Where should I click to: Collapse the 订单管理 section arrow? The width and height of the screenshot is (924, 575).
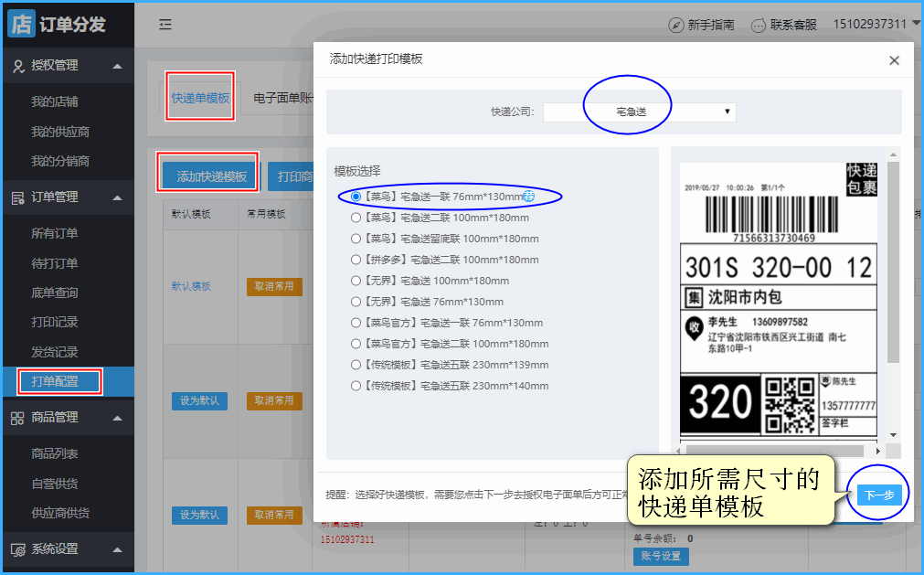(x=117, y=198)
